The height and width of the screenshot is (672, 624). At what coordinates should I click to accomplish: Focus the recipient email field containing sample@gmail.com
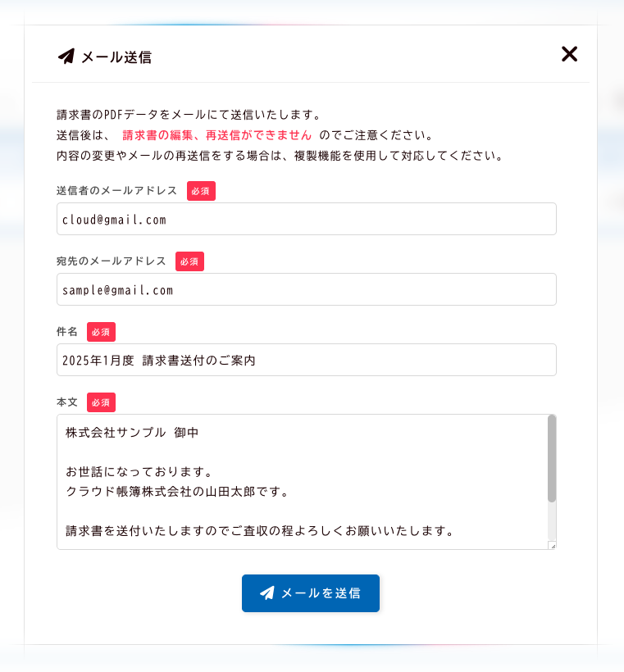tap(306, 290)
